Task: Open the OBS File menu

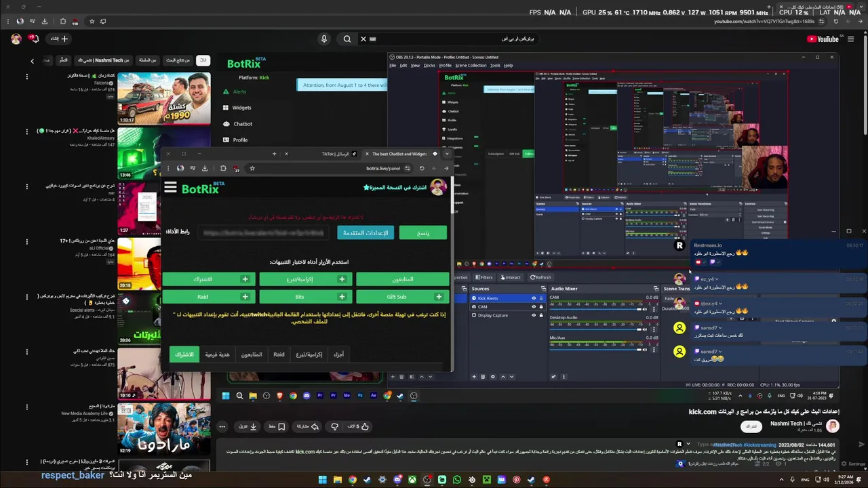Action: (393, 65)
